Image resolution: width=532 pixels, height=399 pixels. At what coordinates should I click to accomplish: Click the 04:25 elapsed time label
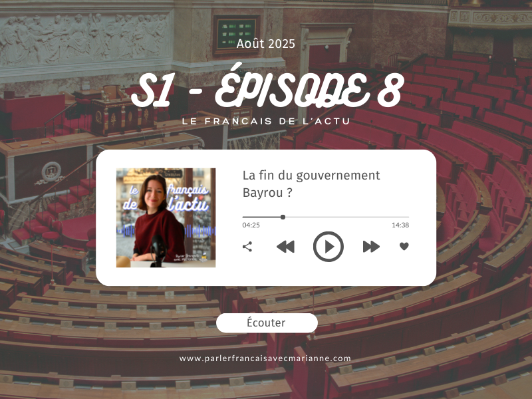pos(251,226)
